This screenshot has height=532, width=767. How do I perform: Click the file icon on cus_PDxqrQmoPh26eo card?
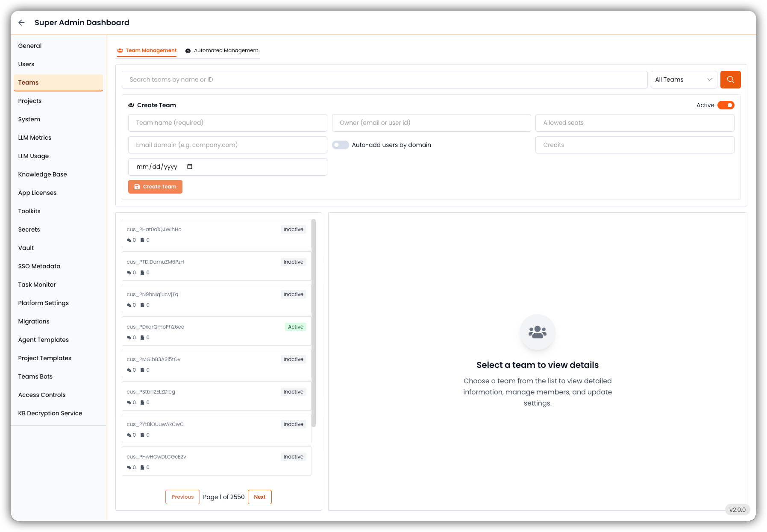tap(143, 338)
